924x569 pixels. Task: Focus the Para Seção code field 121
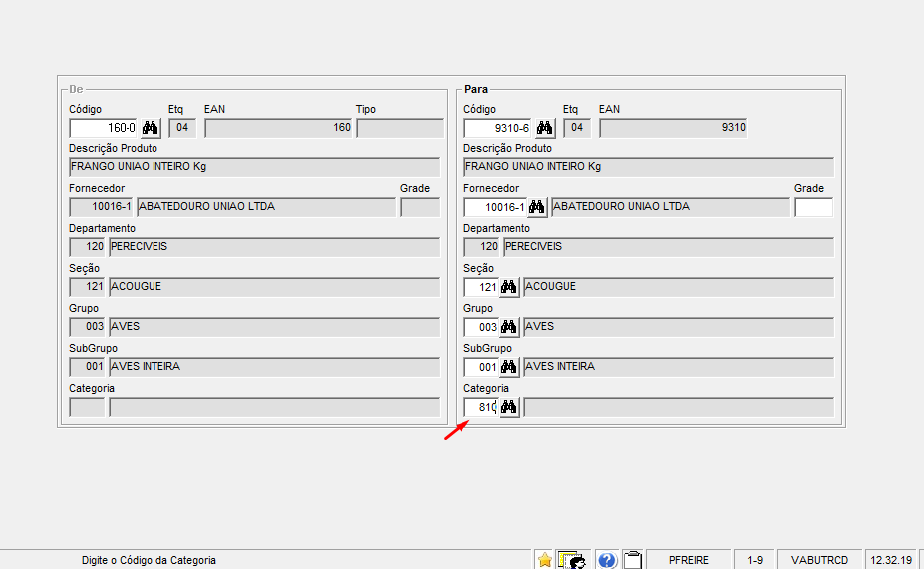(x=481, y=287)
